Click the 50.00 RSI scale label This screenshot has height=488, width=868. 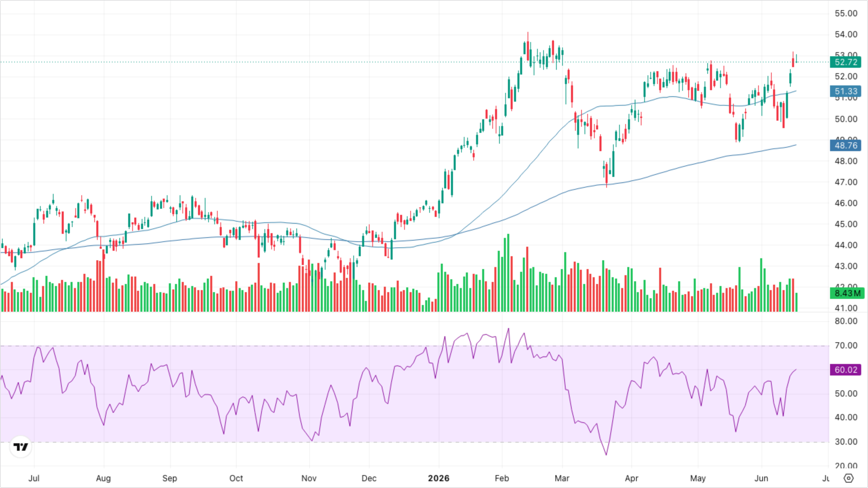[846, 393]
